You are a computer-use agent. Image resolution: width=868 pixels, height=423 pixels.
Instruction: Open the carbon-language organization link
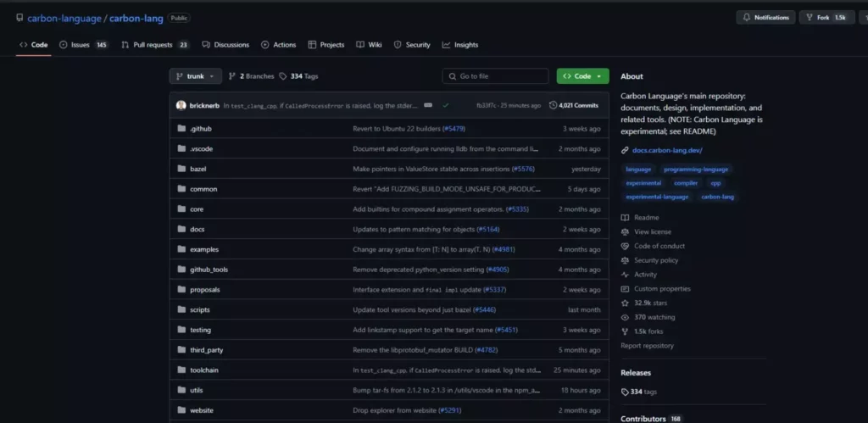click(x=64, y=19)
